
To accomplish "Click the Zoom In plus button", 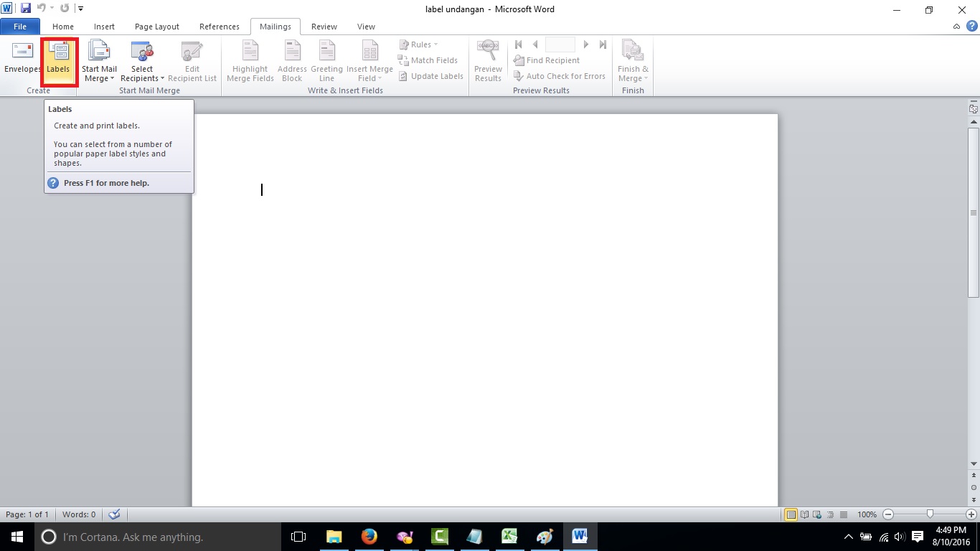I will pyautogui.click(x=971, y=514).
